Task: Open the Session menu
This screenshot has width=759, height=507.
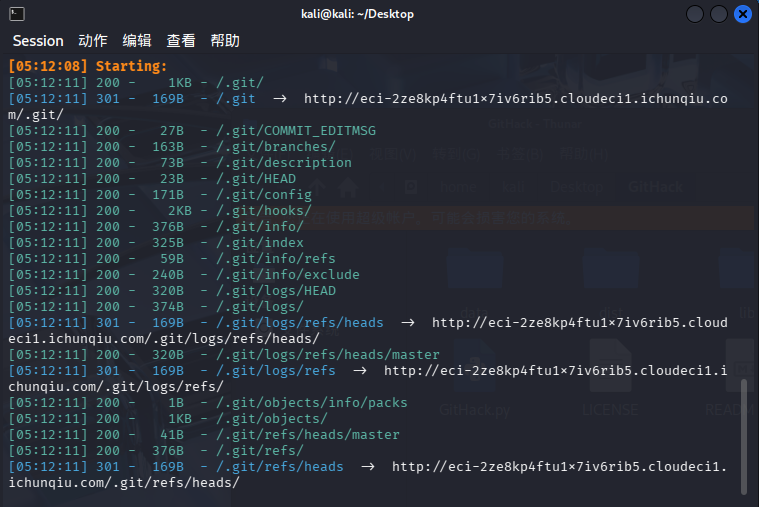Action: click(x=38, y=41)
